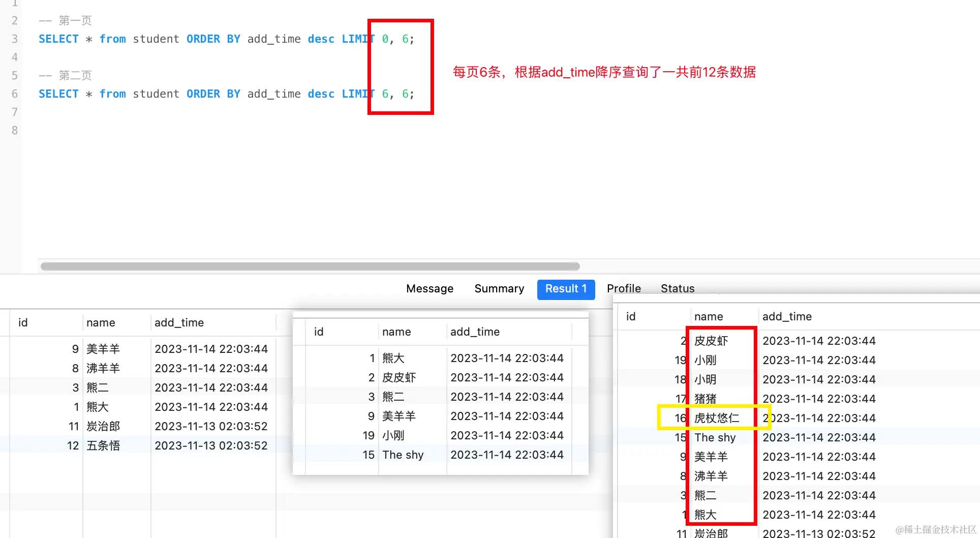Place cursor in the 'LIMIT 6, 6' query line

click(x=226, y=94)
